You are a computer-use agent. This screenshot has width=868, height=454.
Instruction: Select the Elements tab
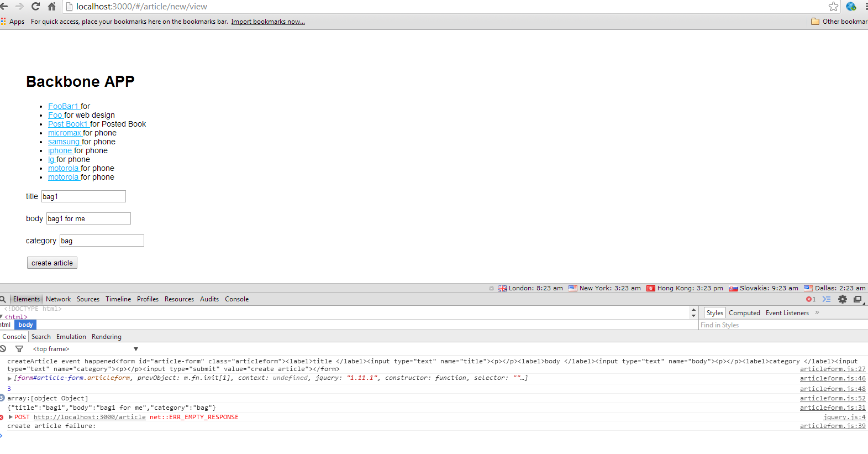26,299
